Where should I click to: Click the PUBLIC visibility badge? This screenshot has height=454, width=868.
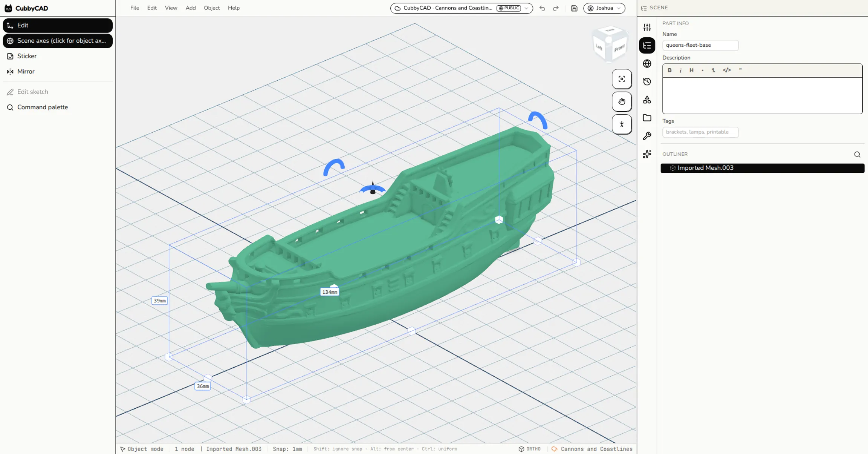(509, 8)
